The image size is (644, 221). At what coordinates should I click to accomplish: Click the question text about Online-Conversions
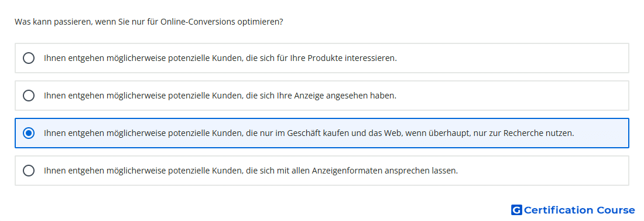[149, 22]
